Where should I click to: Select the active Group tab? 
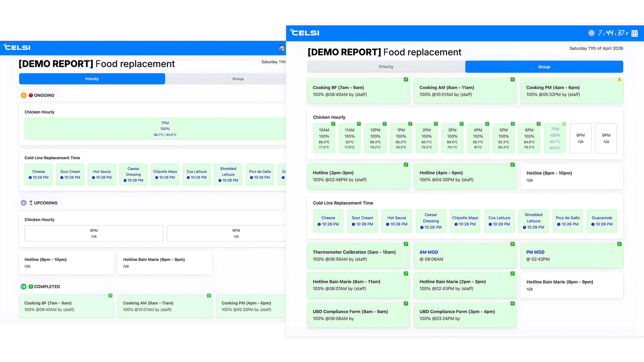pyautogui.click(x=544, y=67)
